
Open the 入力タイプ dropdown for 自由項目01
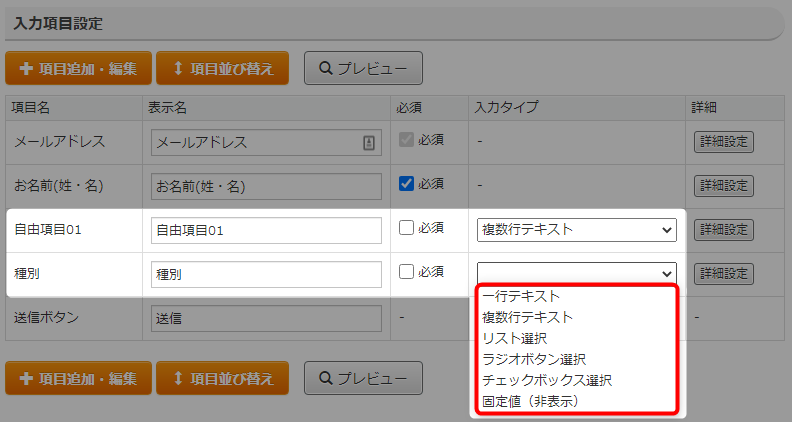[576, 230]
